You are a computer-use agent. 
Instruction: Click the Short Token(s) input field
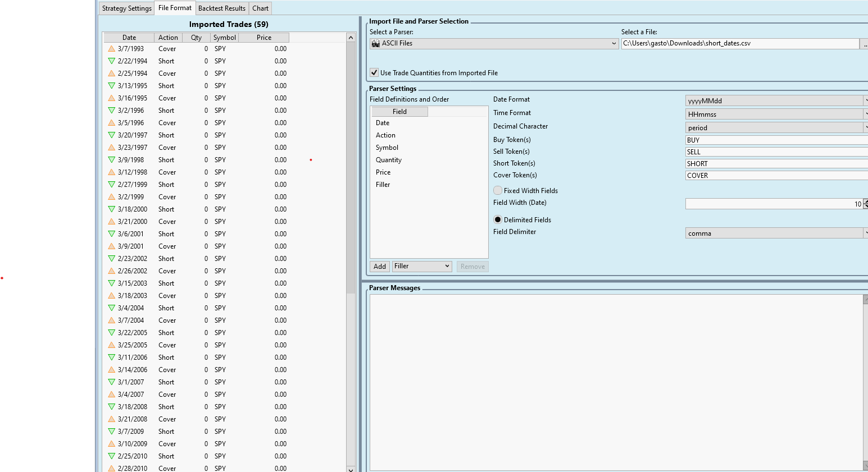point(776,164)
